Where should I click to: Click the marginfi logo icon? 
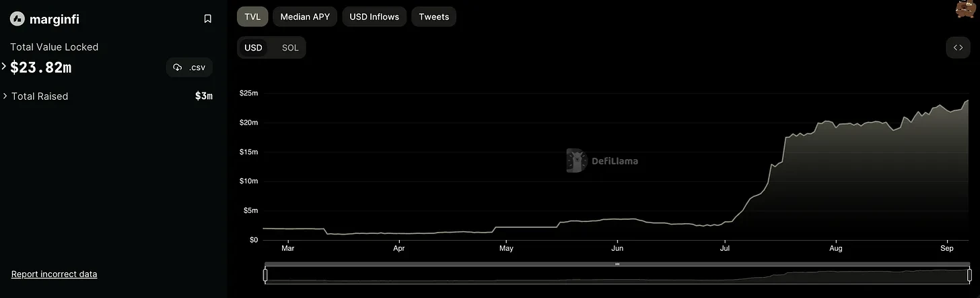tap(17, 19)
